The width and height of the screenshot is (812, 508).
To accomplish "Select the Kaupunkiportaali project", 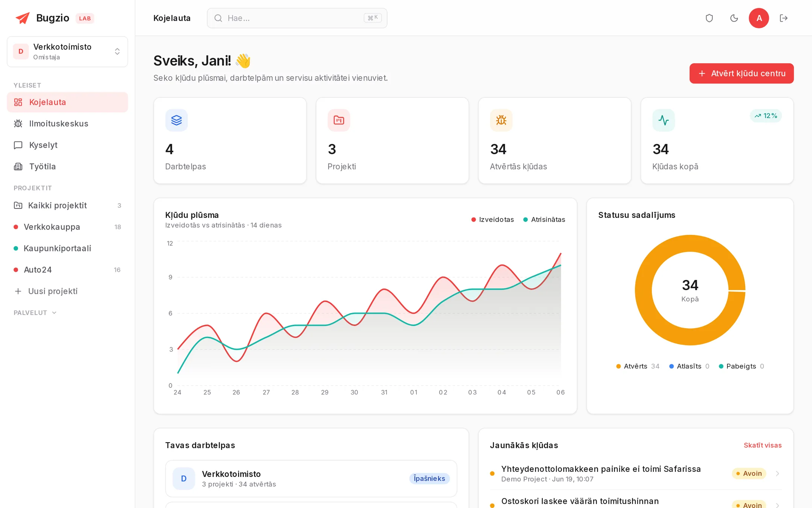I will tap(67, 248).
